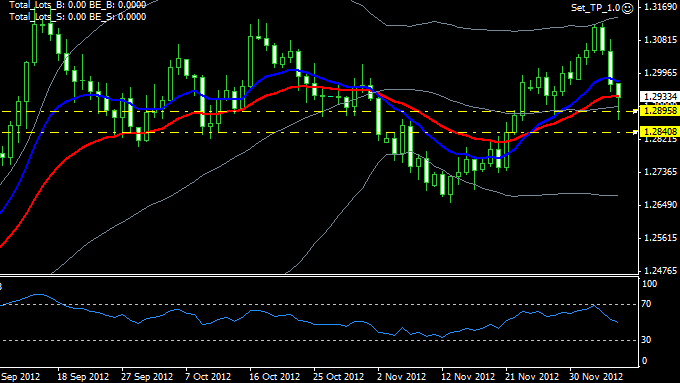Click the 25 Oct 2012 date label

[x=338, y=376]
